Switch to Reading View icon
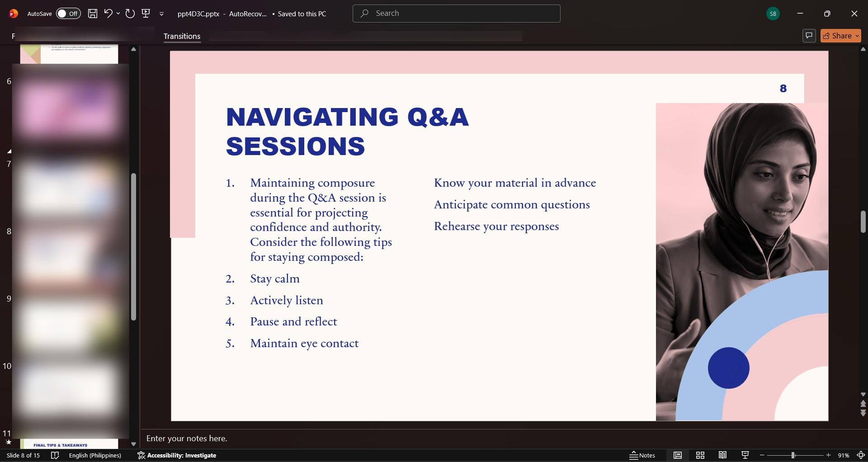Screen dimensions: 868x462 (x=723, y=455)
